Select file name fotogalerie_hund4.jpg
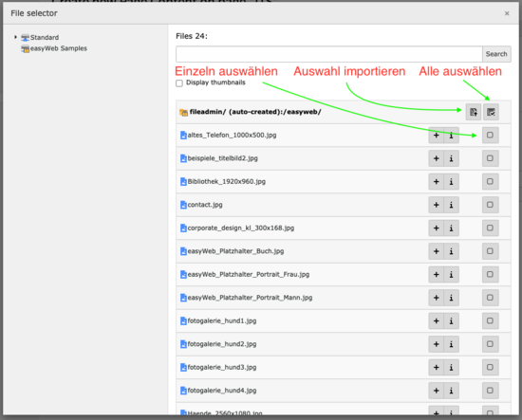This screenshot has width=522, height=420. click(x=222, y=391)
